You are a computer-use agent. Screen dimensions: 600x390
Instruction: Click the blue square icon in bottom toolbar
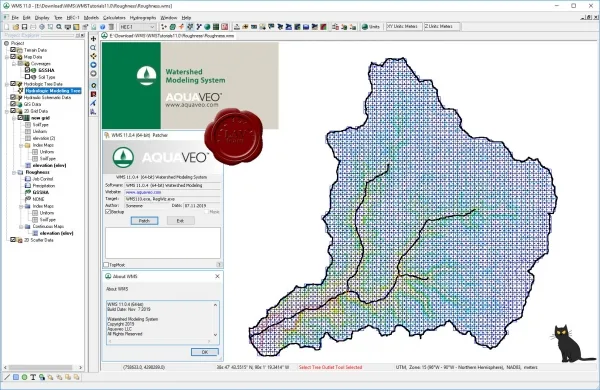pyautogui.click(x=16, y=377)
